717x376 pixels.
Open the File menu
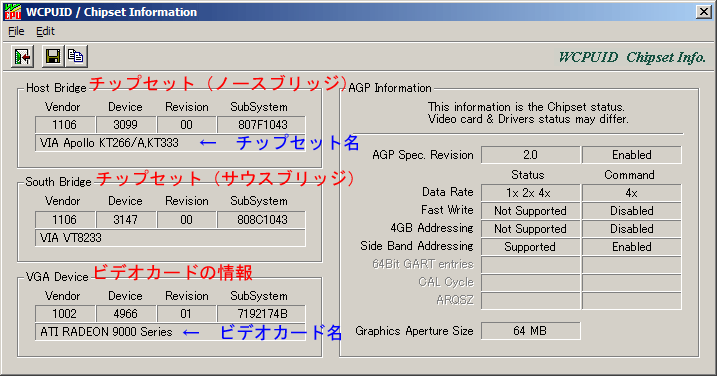click(x=16, y=32)
